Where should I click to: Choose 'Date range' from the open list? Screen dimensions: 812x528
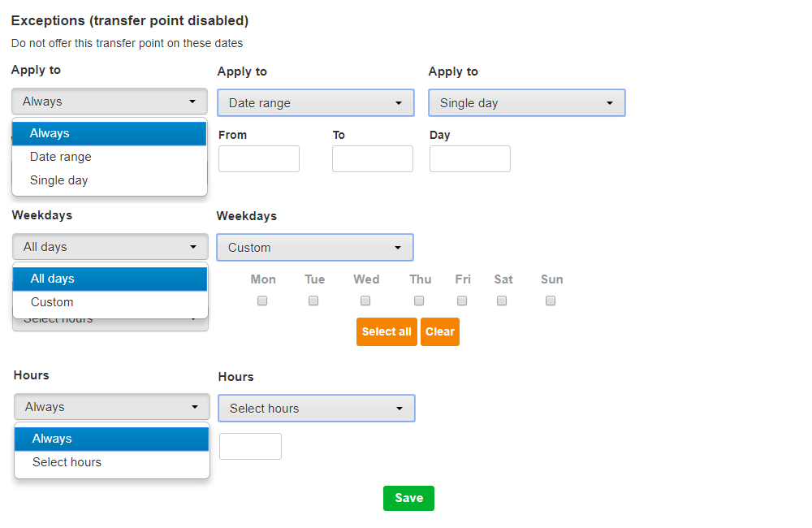pyautogui.click(x=61, y=157)
